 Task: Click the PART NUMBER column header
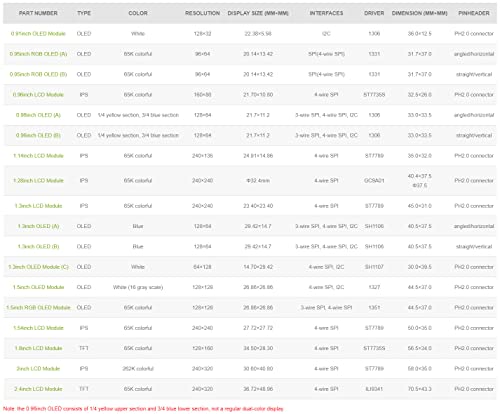(38, 13)
